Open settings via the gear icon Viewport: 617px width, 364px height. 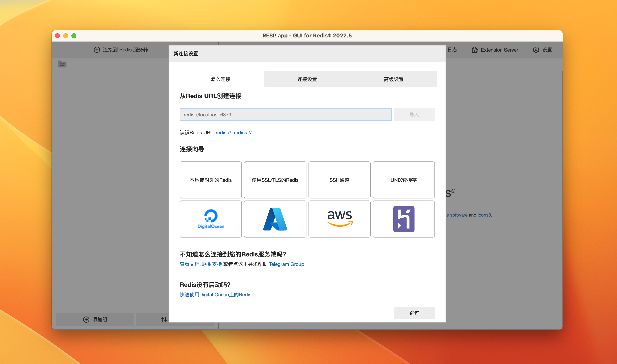pos(536,50)
